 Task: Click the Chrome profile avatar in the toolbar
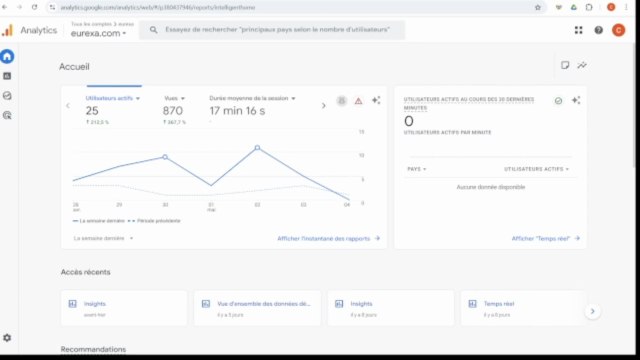pos(611,7)
